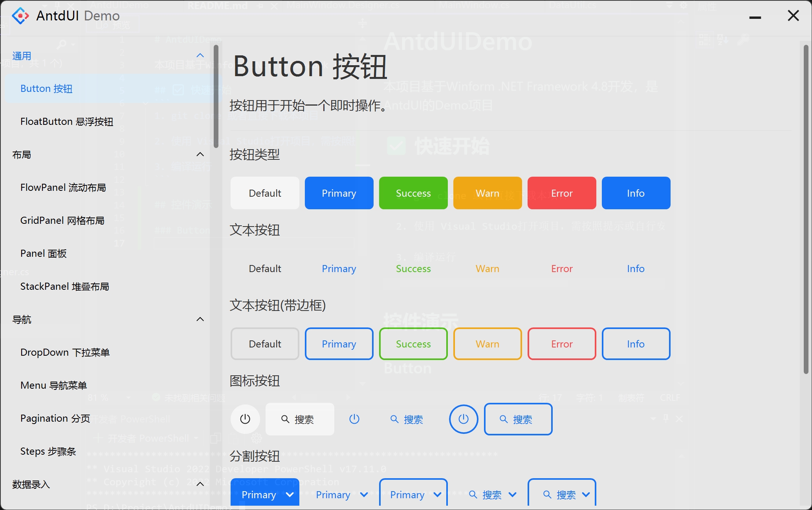Open dropdown arrow on filled Primary split button
Viewport: 812px width, 510px height.
290,495
